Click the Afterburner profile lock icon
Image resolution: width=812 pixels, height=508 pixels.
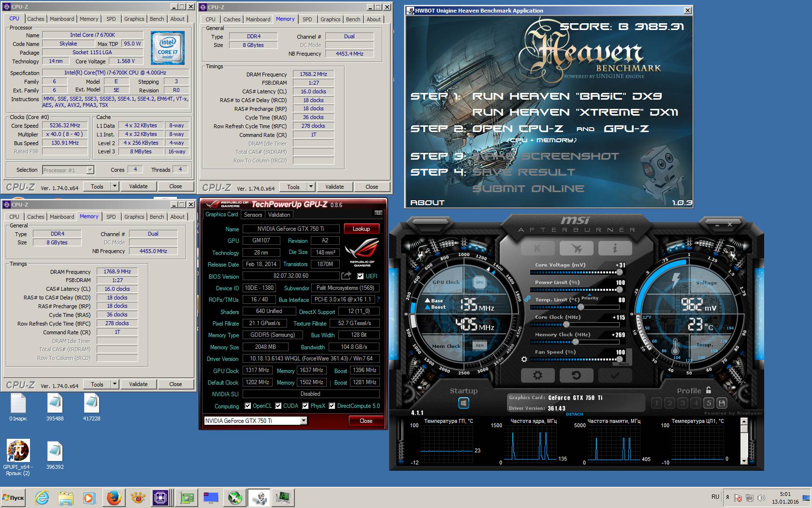tap(709, 390)
